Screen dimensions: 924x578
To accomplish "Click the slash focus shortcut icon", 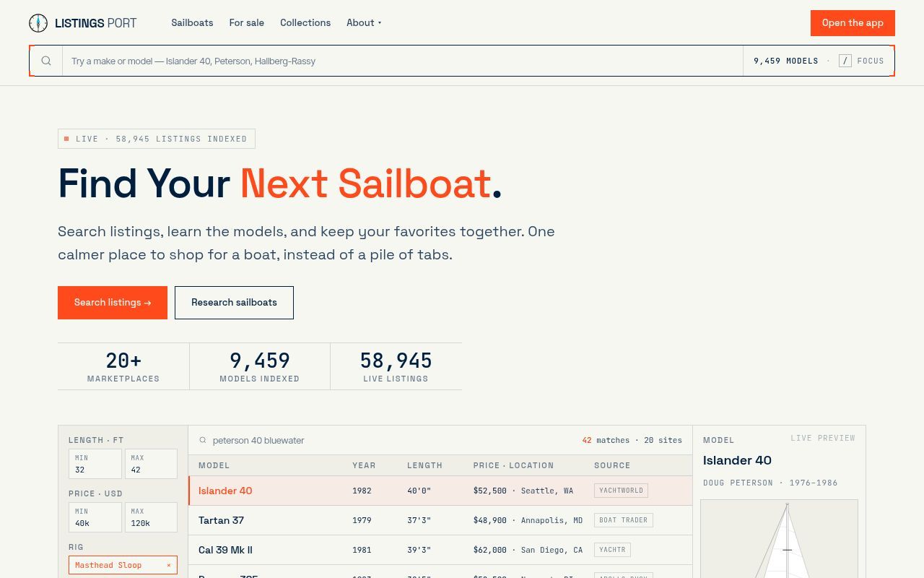I will pos(845,61).
